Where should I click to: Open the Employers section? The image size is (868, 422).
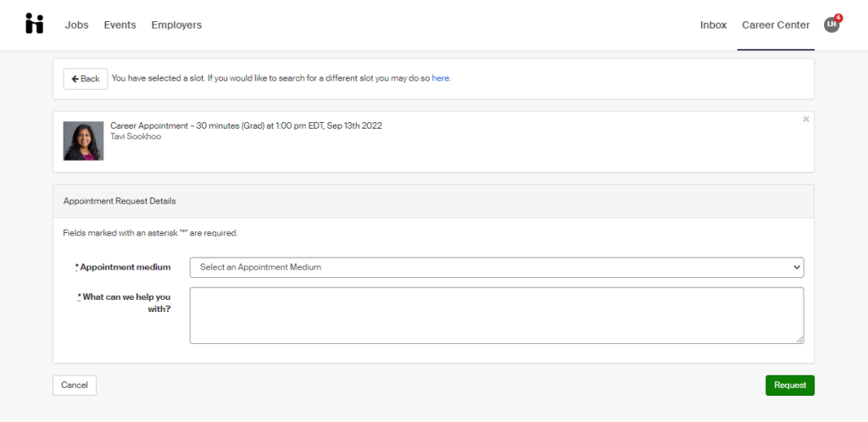(176, 25)
